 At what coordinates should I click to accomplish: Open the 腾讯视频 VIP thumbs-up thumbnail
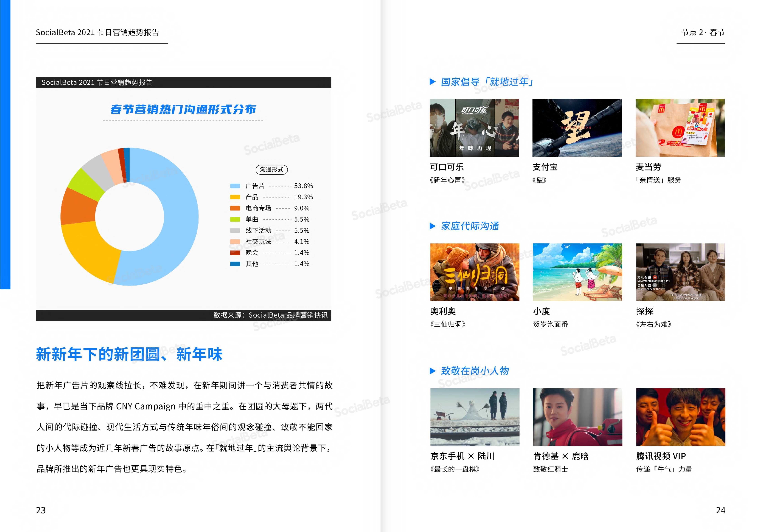point(681,417)
